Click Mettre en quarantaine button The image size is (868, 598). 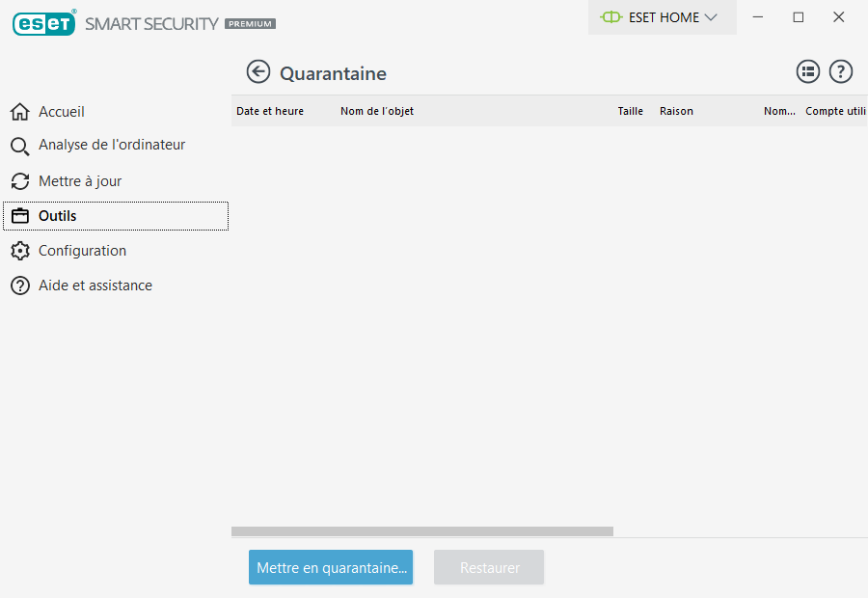click(331, 567)
